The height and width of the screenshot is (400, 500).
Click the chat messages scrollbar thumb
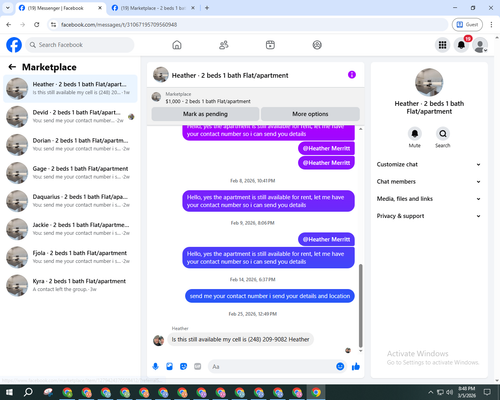point(360,306)
